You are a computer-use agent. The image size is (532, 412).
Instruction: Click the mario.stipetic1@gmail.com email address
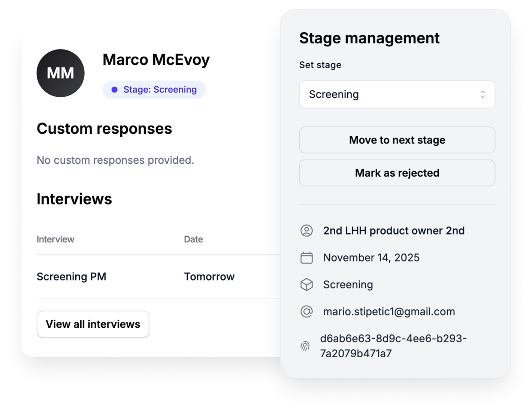tap(389, 312)
